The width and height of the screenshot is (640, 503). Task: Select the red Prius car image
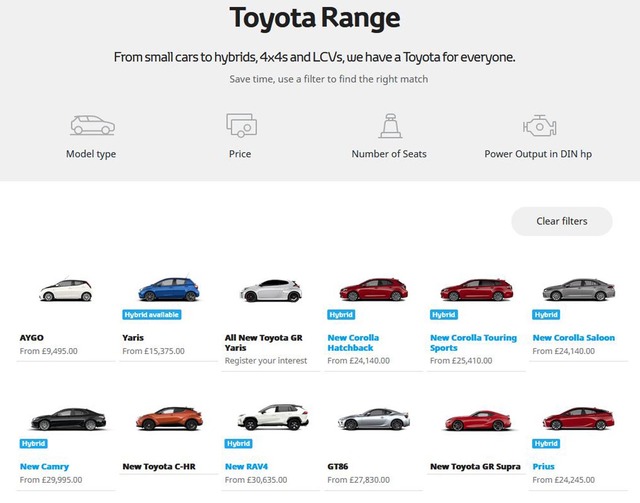click(578, 418)
